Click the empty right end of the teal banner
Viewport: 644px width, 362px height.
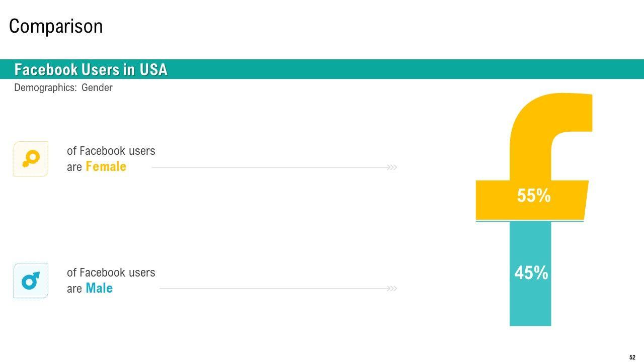pyautogui.click(x=503, y=69)
